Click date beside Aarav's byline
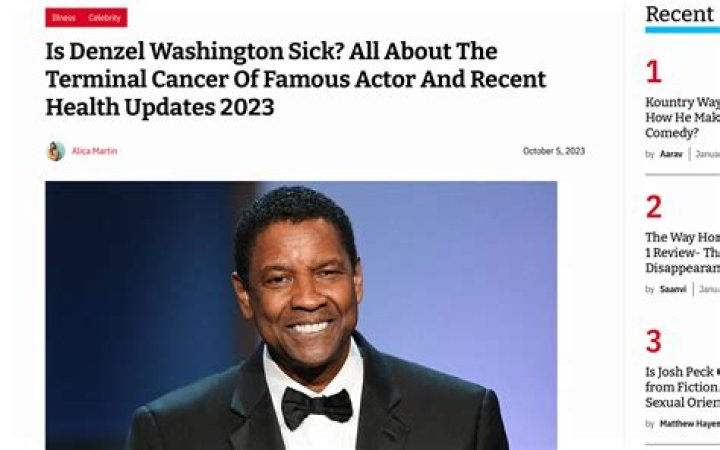The image size is (720, 450). pyautogui.click(x=707, y=154)
